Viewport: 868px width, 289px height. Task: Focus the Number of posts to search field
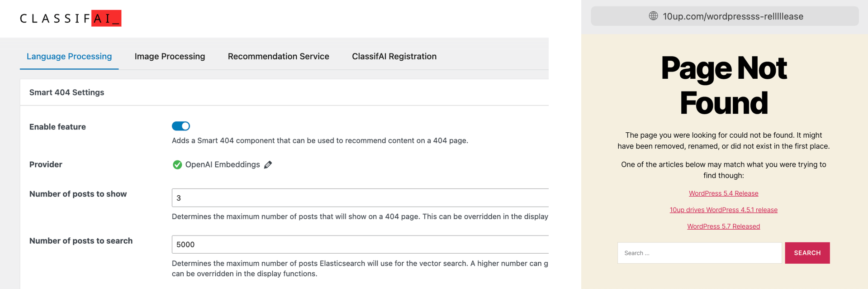click(360, 245)
